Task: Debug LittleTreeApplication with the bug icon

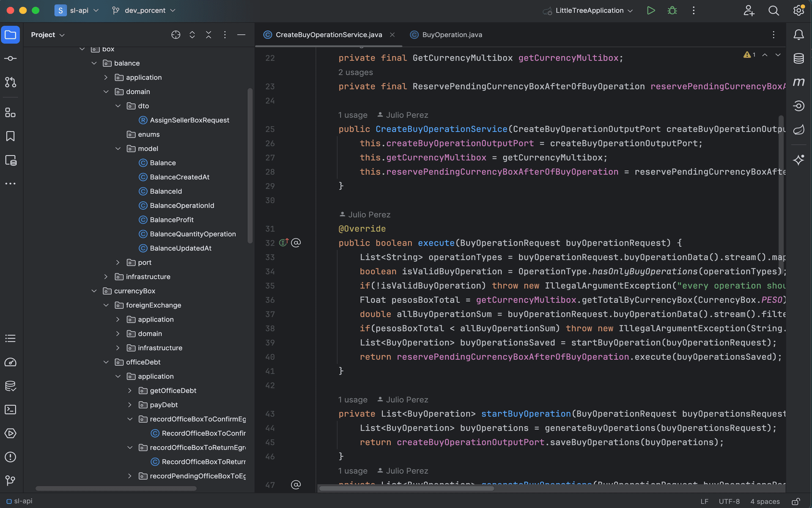Action: [x=672, y=11]
